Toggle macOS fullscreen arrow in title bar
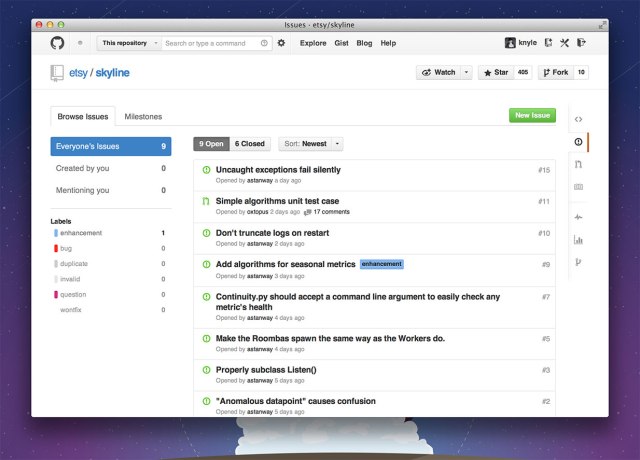Screen dimensions: 640x460 (x=602, y=25)
